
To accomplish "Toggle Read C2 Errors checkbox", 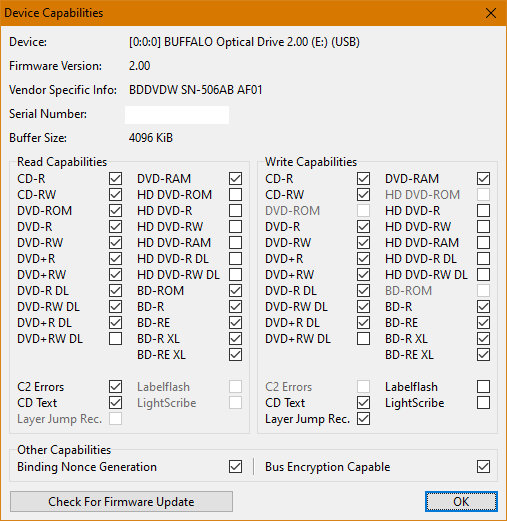I will (115, 387).
